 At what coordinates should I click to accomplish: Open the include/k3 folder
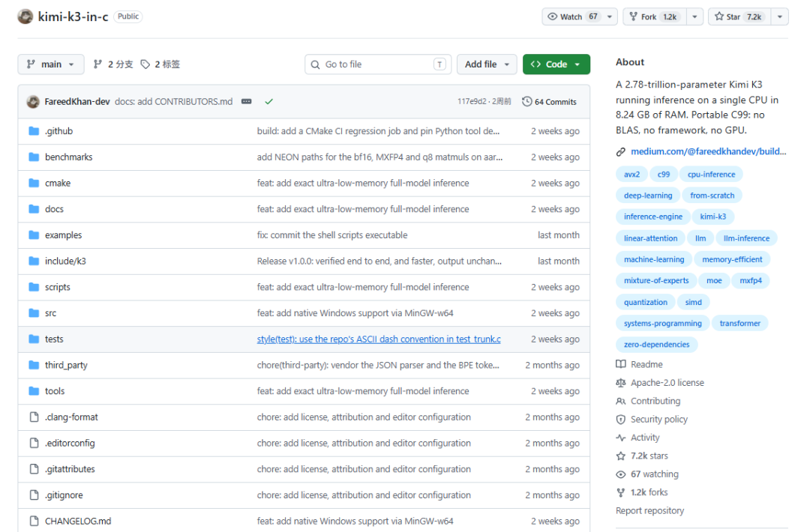[x=65, y=261]
